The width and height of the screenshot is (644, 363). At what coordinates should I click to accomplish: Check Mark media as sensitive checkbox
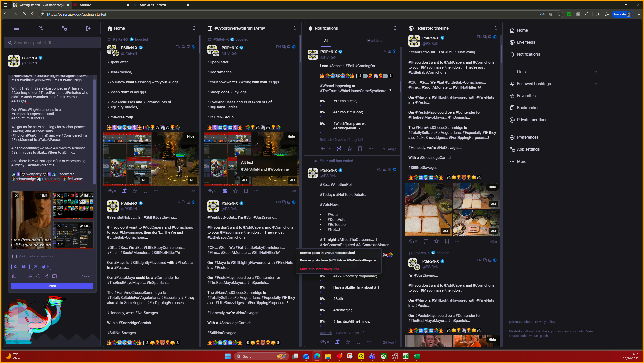(15, 256)
